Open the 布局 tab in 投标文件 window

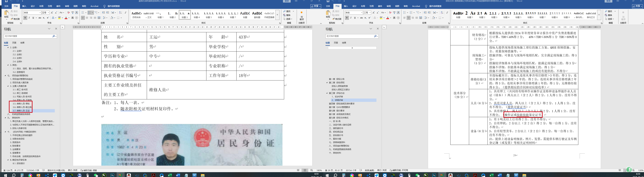point(41,6)
